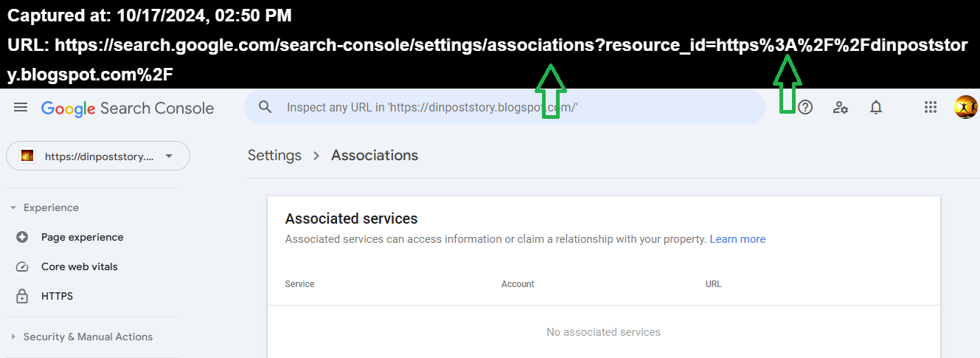This screenshot has height=358, width=980.
Task: Click the Page experience icon
Action: [22, 237]
